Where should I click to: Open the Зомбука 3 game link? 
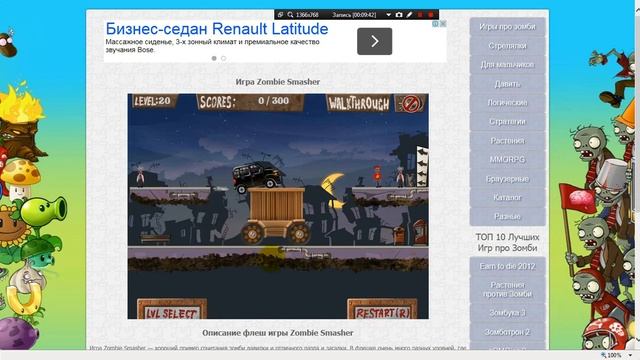[507, 313]
